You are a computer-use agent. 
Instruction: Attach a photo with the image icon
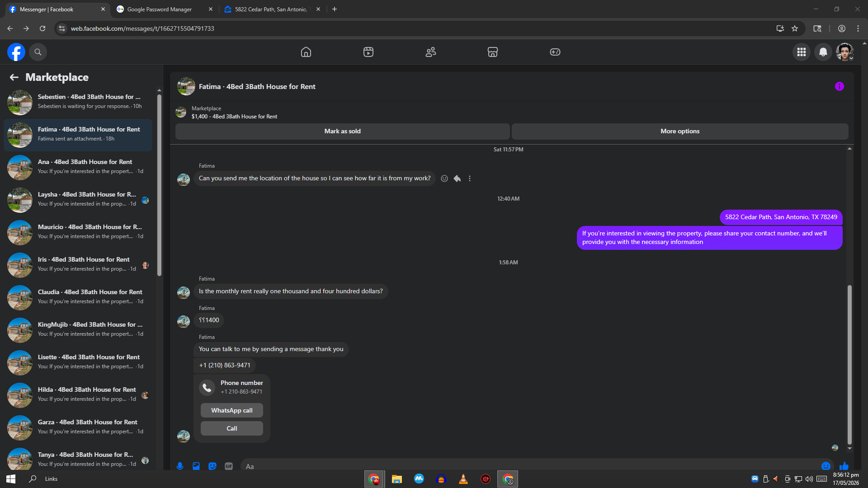tap(196, 466)
